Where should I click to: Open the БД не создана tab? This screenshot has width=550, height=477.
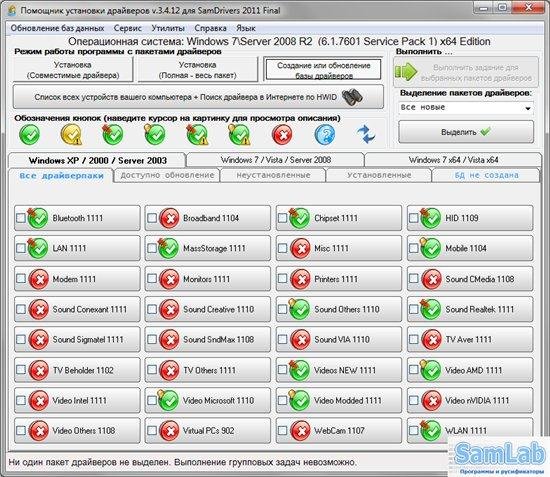click(486, 175)
